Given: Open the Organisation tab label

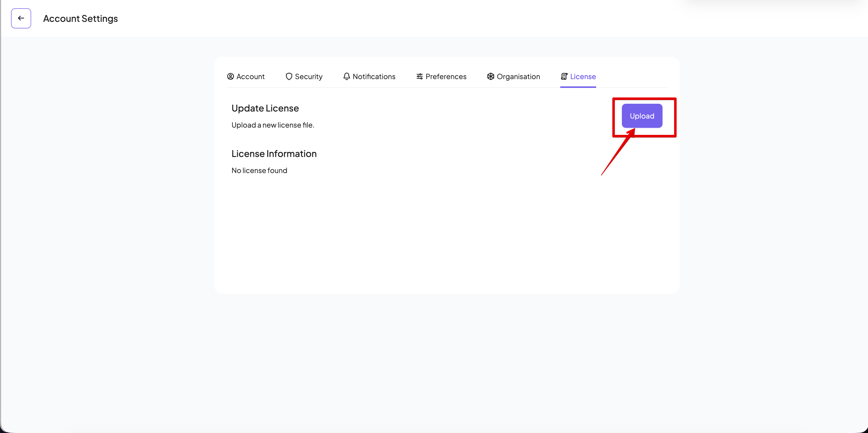Looking at the screenshot, I should [x=518, y=77].
